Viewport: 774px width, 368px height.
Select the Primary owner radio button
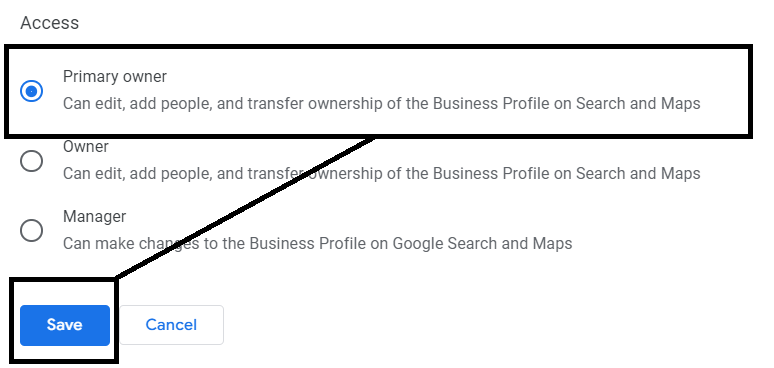point(32,91)
